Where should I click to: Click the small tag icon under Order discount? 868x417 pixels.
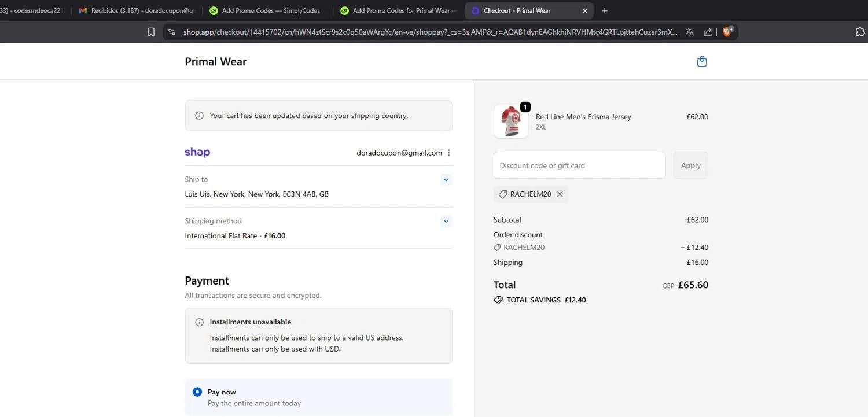[497, 248]
